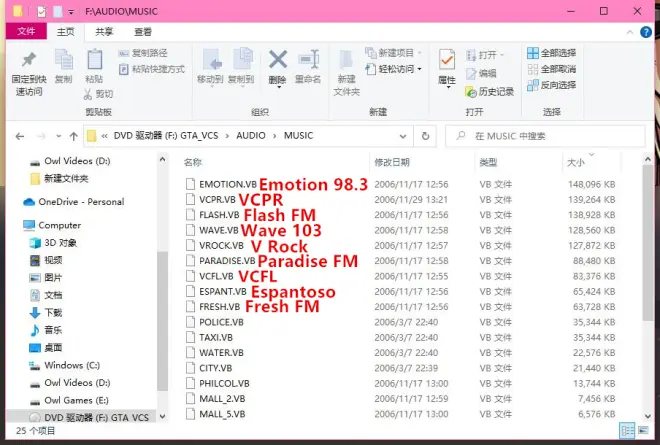Open the quick access toolbar customize dropdown

[x=71, y=12]
